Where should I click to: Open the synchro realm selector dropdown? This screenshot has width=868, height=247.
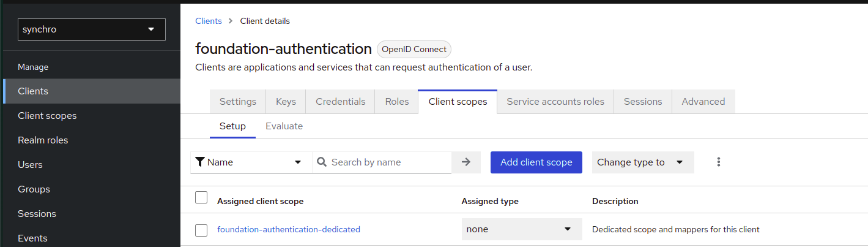(x=92, y=29)
